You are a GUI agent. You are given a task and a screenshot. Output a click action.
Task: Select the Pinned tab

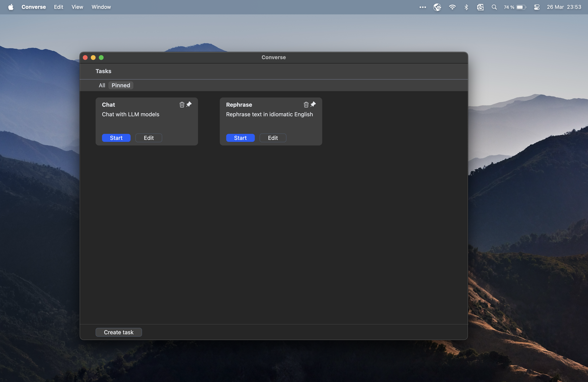pos(121,85)
